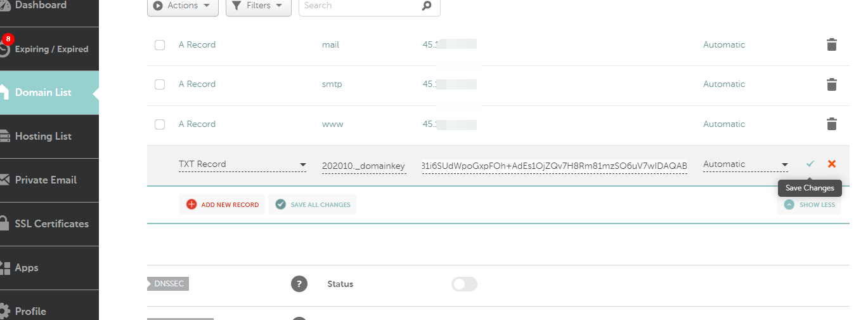Check the mail A Record checkbox
This screenshot has width=868, height=320.
point(160,45)
